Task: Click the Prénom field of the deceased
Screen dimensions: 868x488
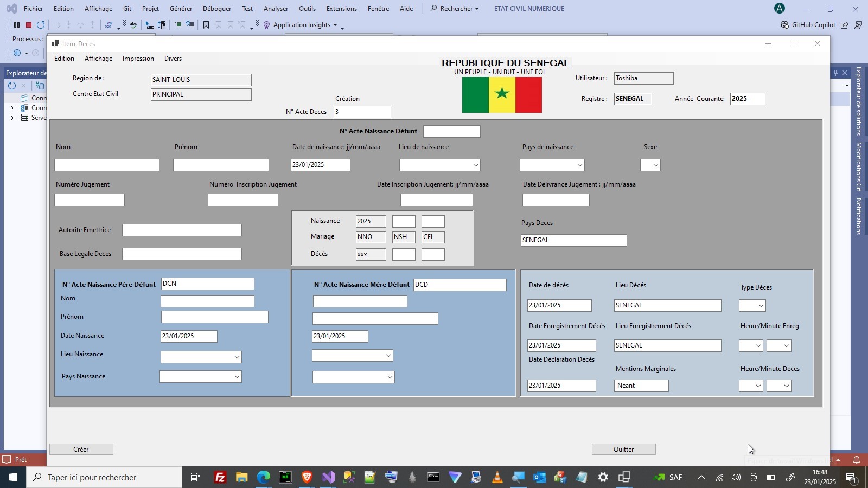Action: click(221, 165)
